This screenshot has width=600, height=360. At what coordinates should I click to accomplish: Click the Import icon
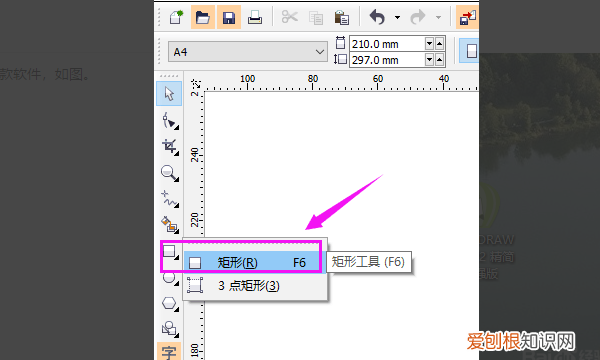point(467,18)
